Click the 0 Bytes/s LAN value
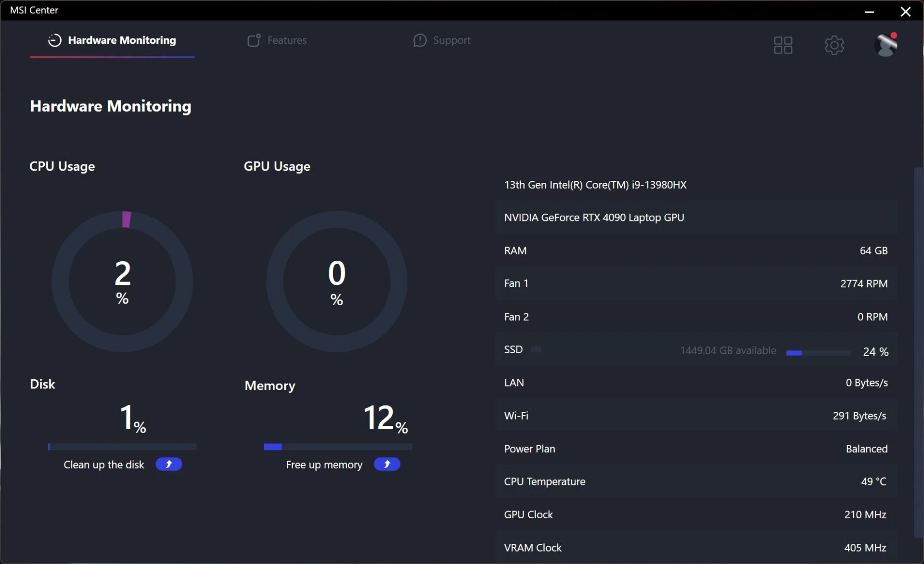This screenshot has height=564, width=924. pyautogui.click(x=867, y=383)
